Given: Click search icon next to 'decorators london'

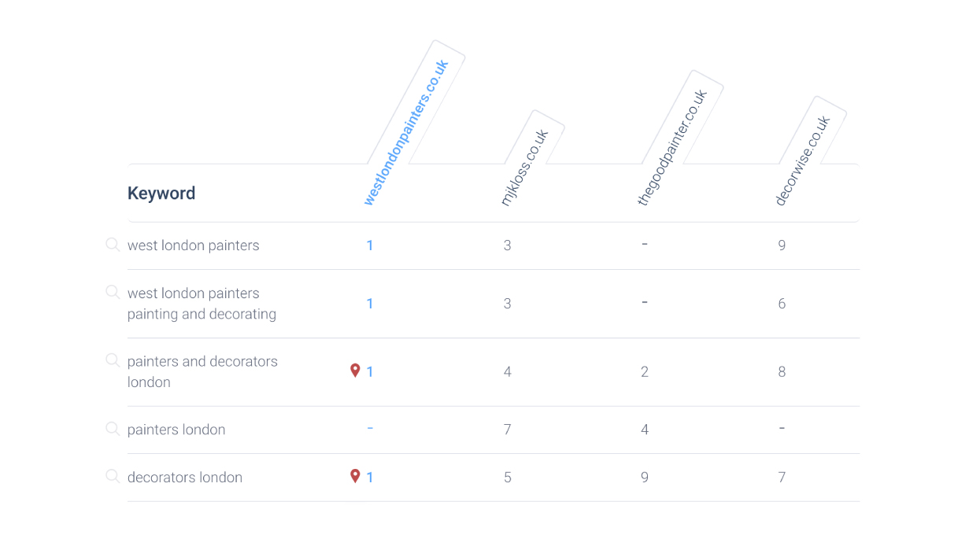Looking at the screenshot, I should (x=113, y=477).
